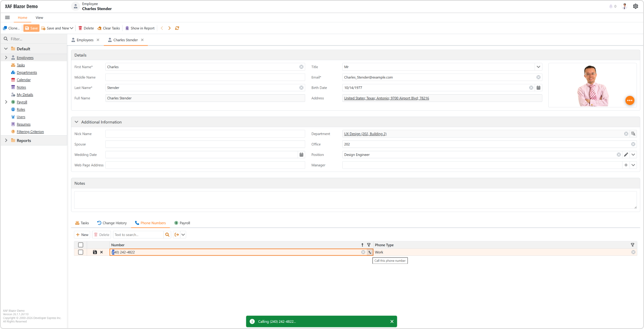Open the photo options orange button
This screenshot has width=644, height=329.
[x=630, y=100]
